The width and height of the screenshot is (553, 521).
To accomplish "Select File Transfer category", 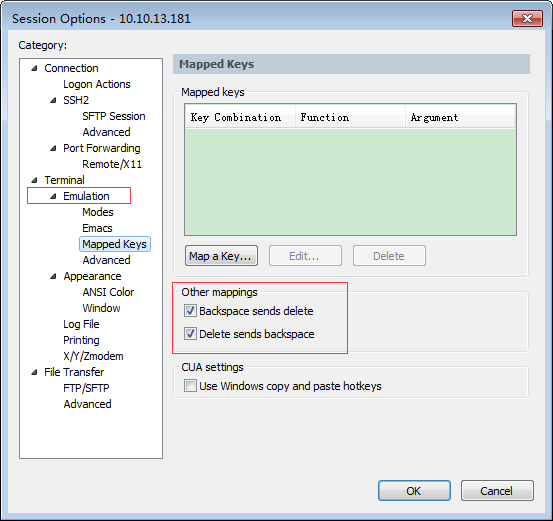I will (74, 372).
